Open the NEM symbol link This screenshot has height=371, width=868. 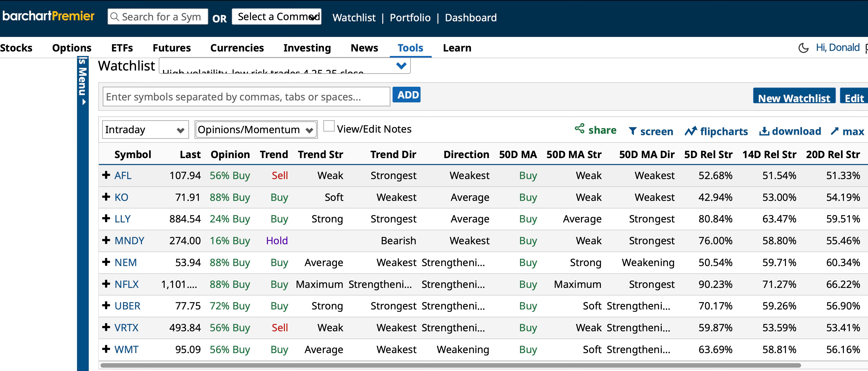pyautogui.click(x=126, y=263)
